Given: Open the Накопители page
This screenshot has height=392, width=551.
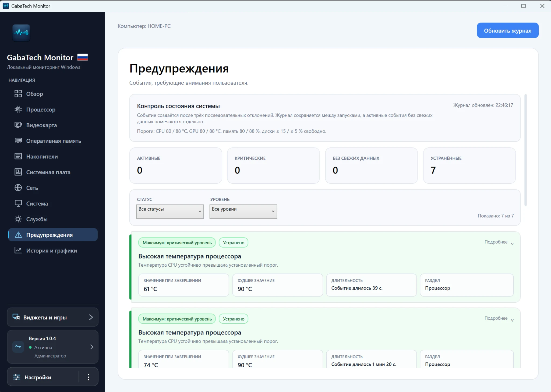Looking at the screenshot, I should tap(53, 156).
